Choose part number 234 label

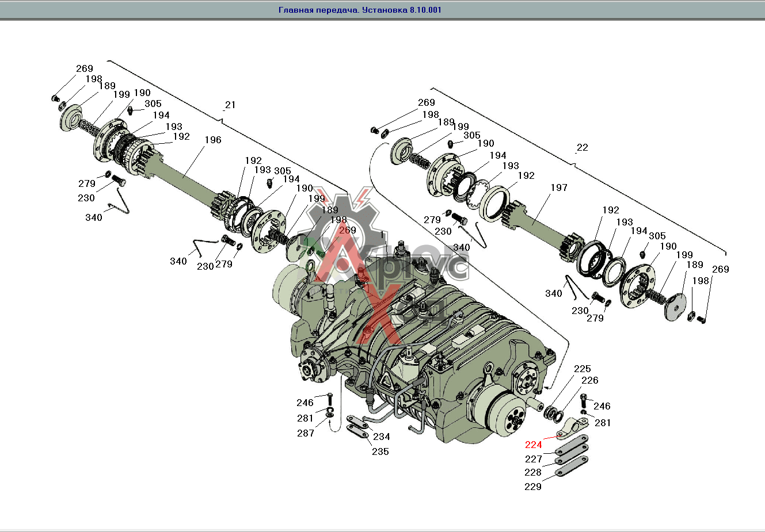tap(381, 437)
